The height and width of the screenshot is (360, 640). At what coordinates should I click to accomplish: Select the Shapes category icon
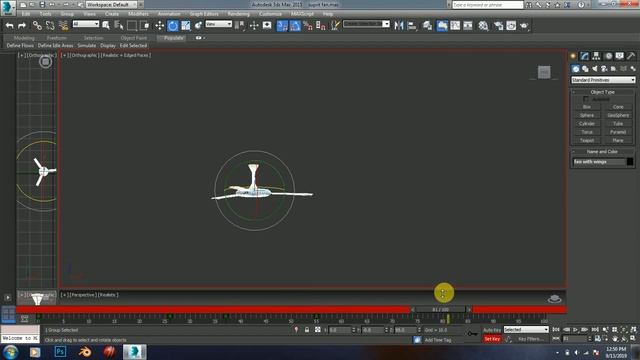[585, 69]
